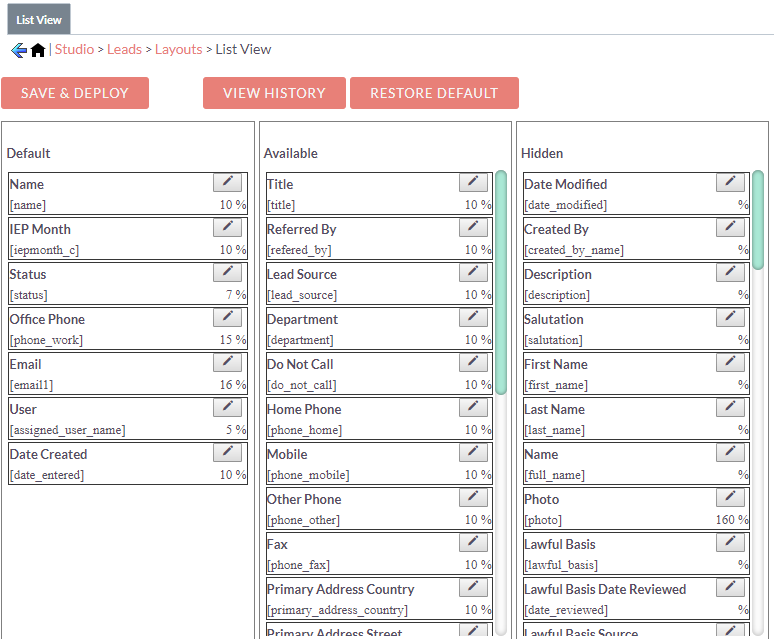Click the Restore Default button
The image size is (774, 639).
(434, 93)
